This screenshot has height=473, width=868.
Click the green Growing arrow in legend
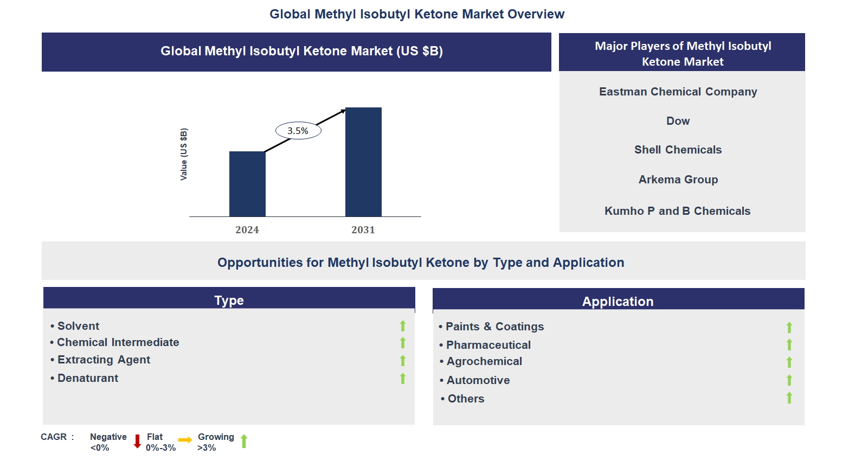click(x=244, y=442)
